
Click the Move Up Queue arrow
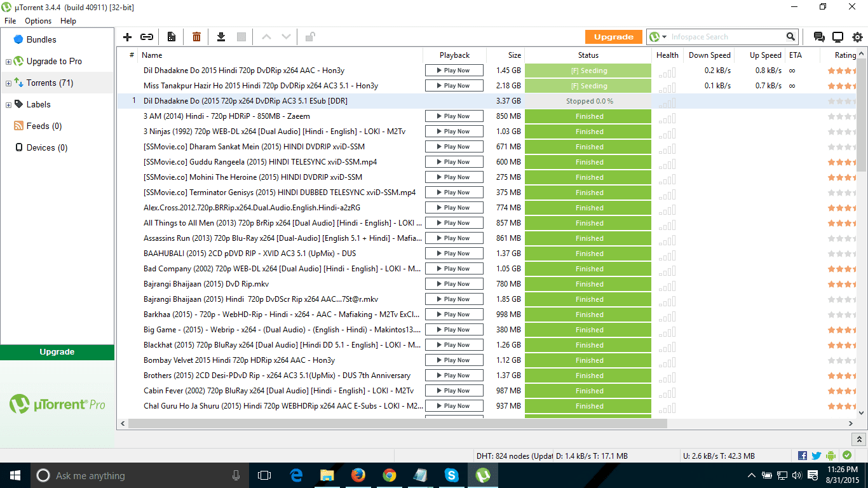[x=266, y=37]
